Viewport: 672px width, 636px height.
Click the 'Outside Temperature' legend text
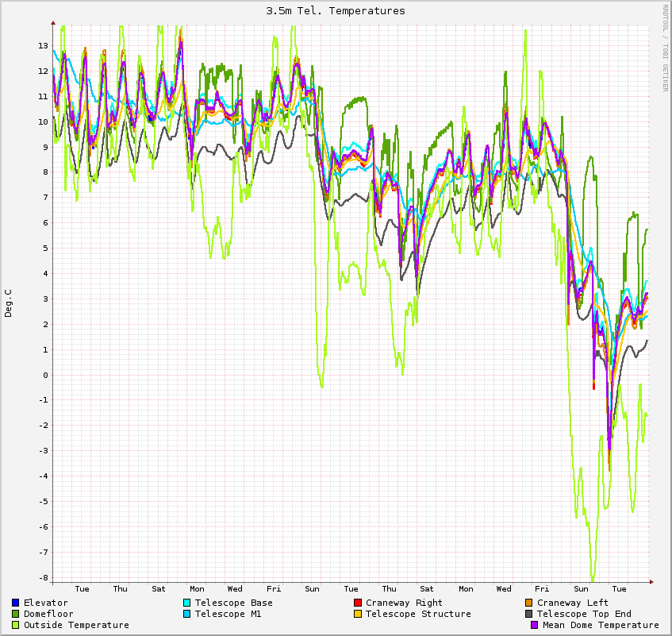76,625
